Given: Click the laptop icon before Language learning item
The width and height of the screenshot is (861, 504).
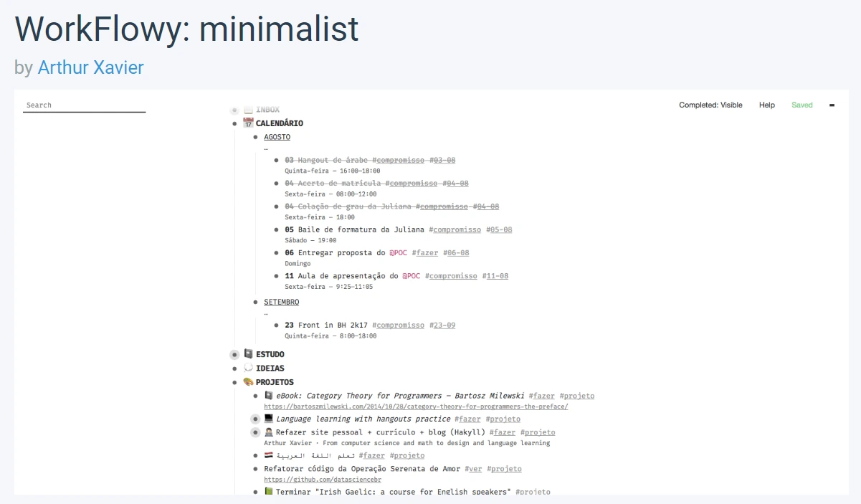Looking at the screenshot, I should 269,419.
